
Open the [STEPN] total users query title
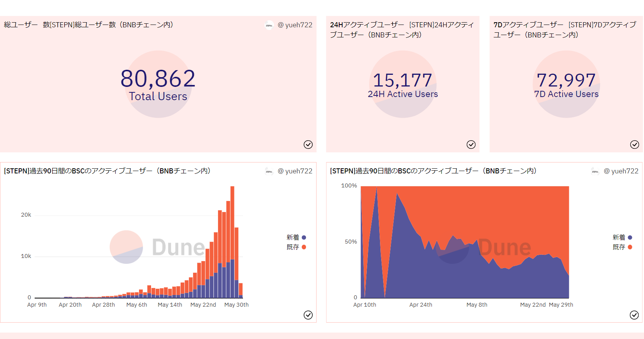pos(89,25)
